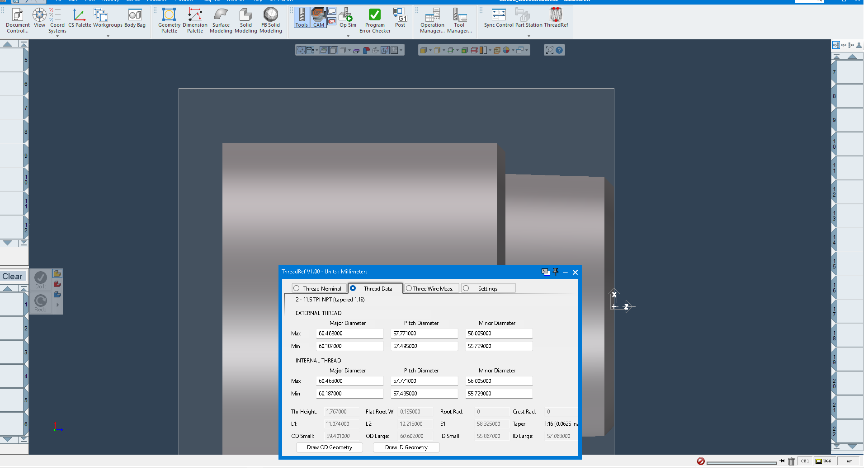Open the Plug-Ins menu
Viewport: 868px width, 475px height.
pos(210,1)
